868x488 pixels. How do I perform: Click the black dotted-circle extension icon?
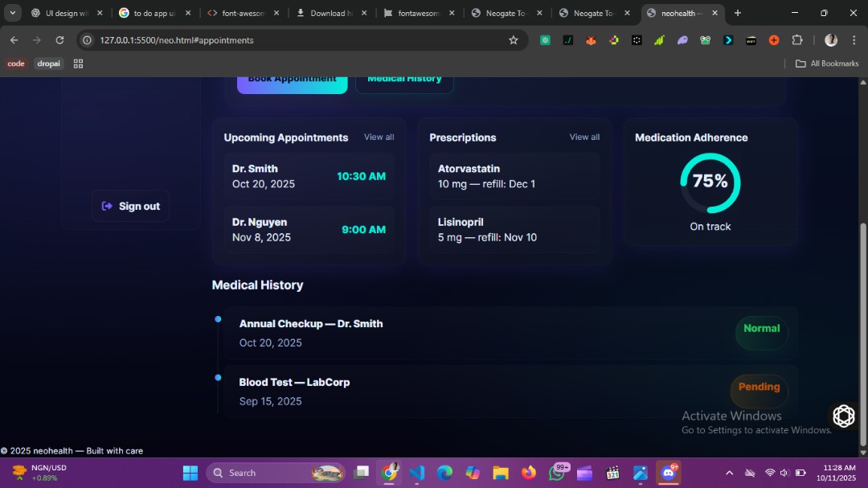pos(637,40)
